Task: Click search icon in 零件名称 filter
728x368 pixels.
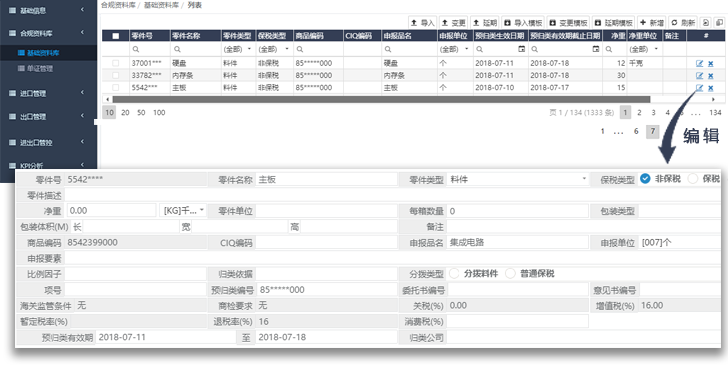Action: click(177, 49)
